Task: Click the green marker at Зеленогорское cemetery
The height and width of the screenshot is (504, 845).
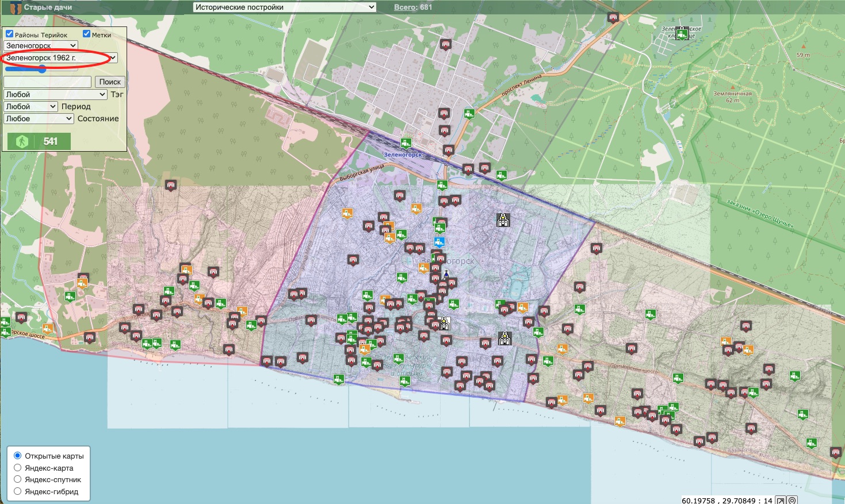Action: point(682,34)
